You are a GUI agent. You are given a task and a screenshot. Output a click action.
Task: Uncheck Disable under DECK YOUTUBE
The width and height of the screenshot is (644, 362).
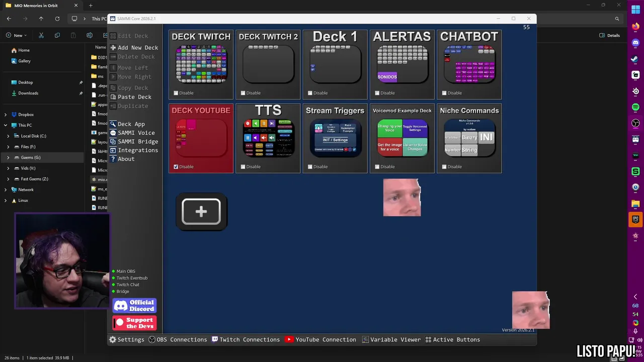176,167
